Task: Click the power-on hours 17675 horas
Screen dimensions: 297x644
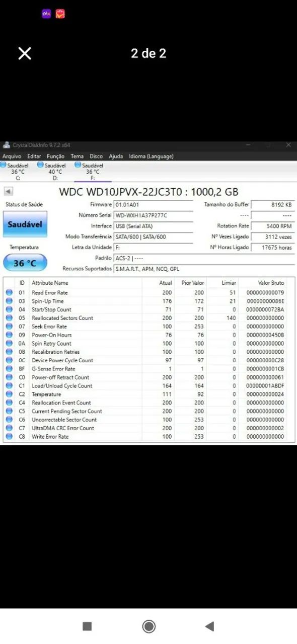Action: 273,247
